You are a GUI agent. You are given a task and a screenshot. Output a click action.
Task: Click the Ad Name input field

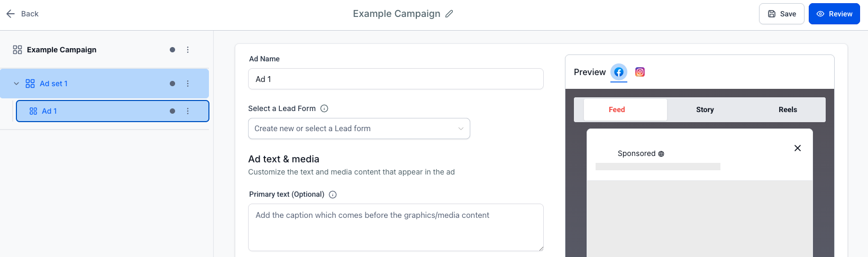[396, 79]
